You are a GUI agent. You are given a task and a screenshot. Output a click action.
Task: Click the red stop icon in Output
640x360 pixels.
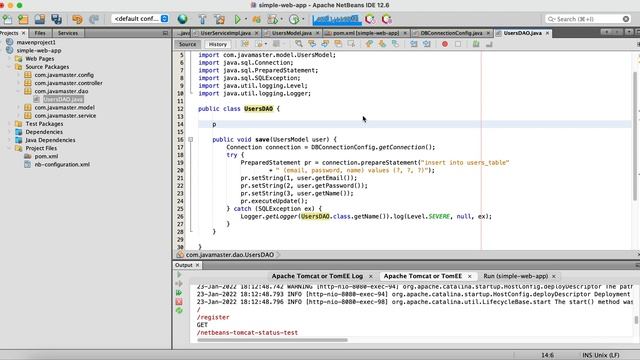pos(179,302)
